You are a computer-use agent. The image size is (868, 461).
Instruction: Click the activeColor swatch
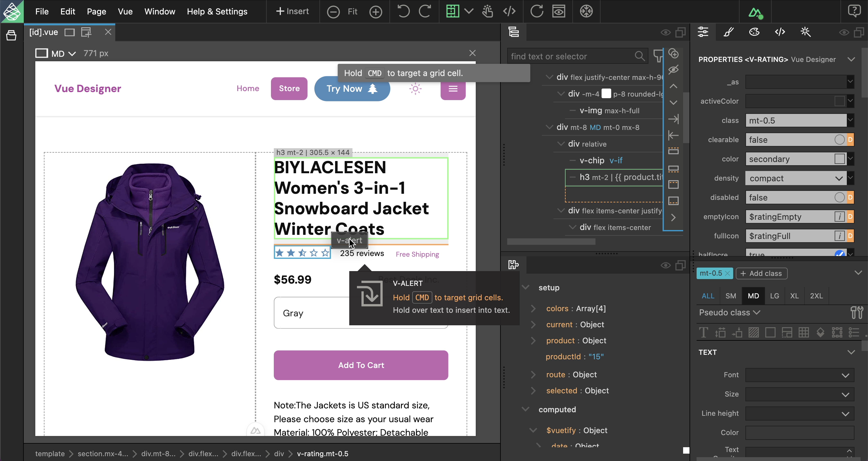839,101
